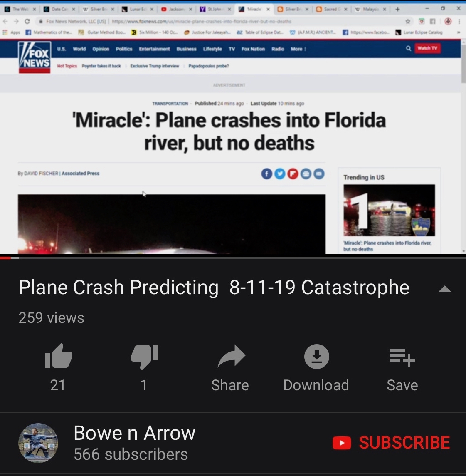Click the Watch TV button
The image size is (466, 476).
pyautogui.click(x=427, y=48)
